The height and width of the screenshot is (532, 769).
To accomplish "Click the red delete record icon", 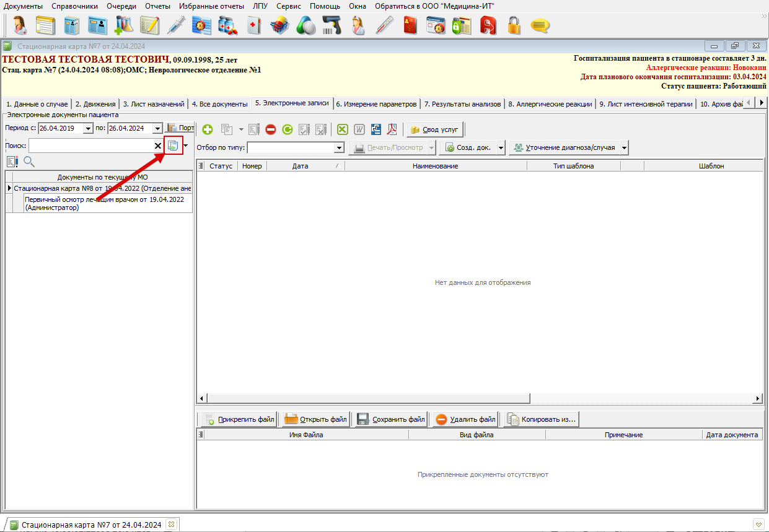I will (271, 129).
